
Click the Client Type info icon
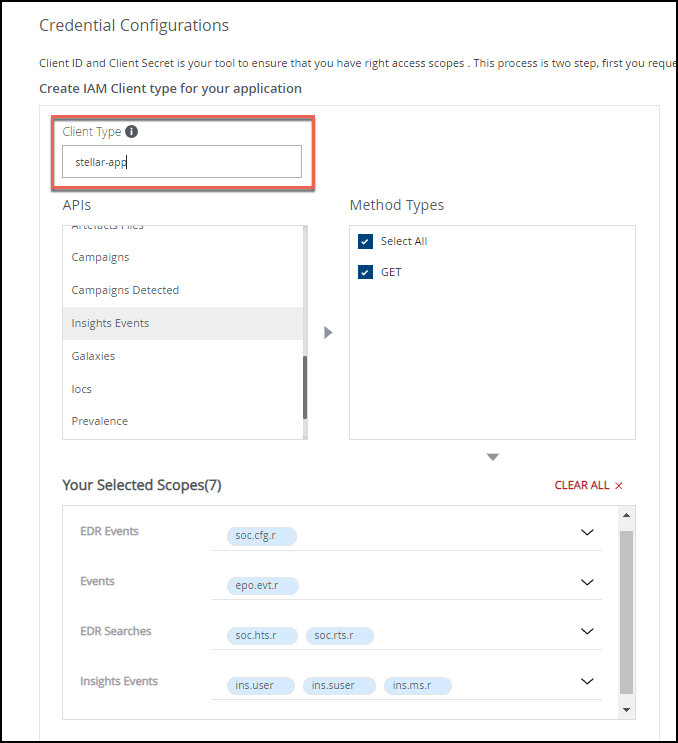click(132, 132)
